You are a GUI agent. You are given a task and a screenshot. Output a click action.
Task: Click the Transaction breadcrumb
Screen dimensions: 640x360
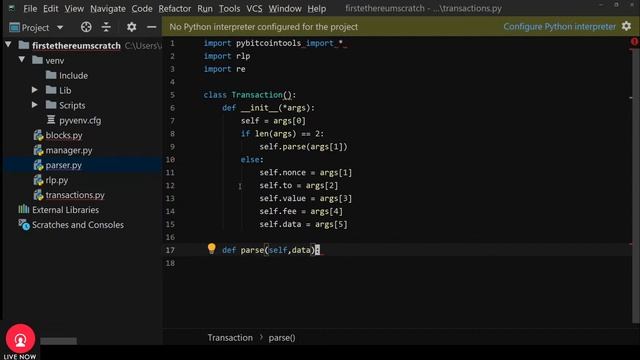click(x=230, y=338)
